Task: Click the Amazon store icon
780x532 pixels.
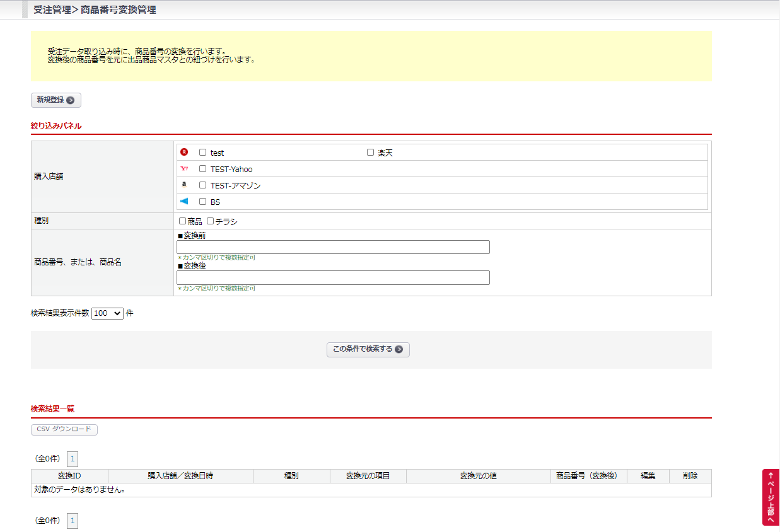Action: tap(184, 185)
